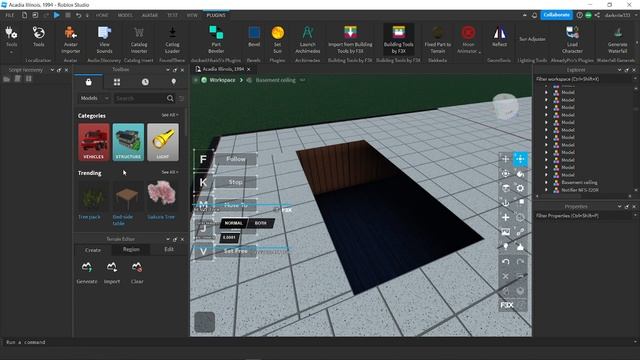Select the F3X gear settings tool
The height and width of the screenshot is (360, 640).
click(520, 188)
